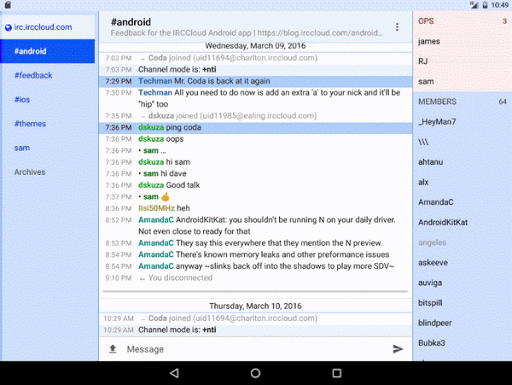The image size is (512, 385).
Task: Select member Bubka3
Action: [x=462, y=343]
